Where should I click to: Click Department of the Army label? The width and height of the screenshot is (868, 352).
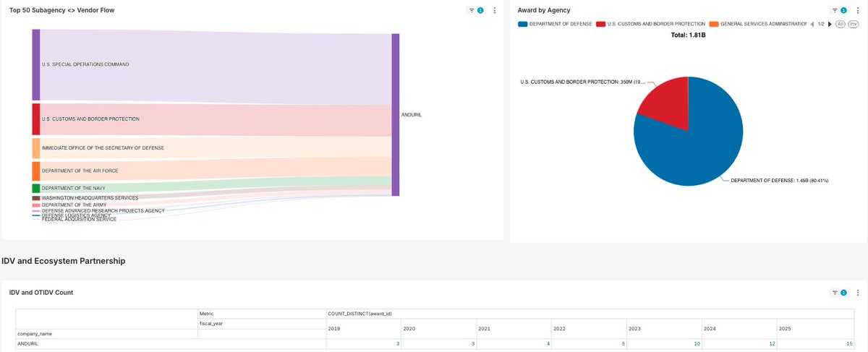[x=75, y=205]
